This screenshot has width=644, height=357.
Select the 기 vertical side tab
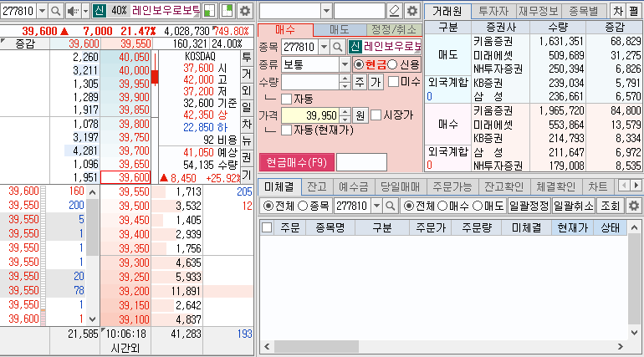(x=247, y=176)
